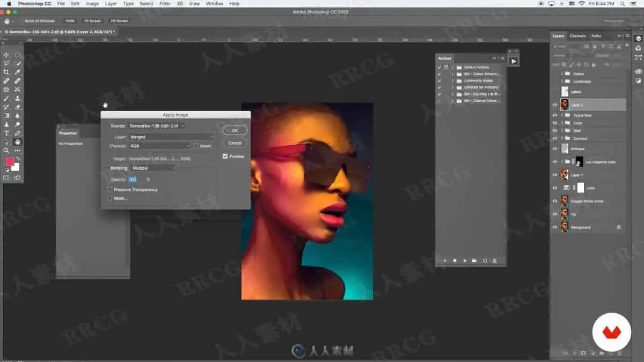Open the Image menu
Image resolution: width=644 pixels, height=362 pixels.
(92, 4)
